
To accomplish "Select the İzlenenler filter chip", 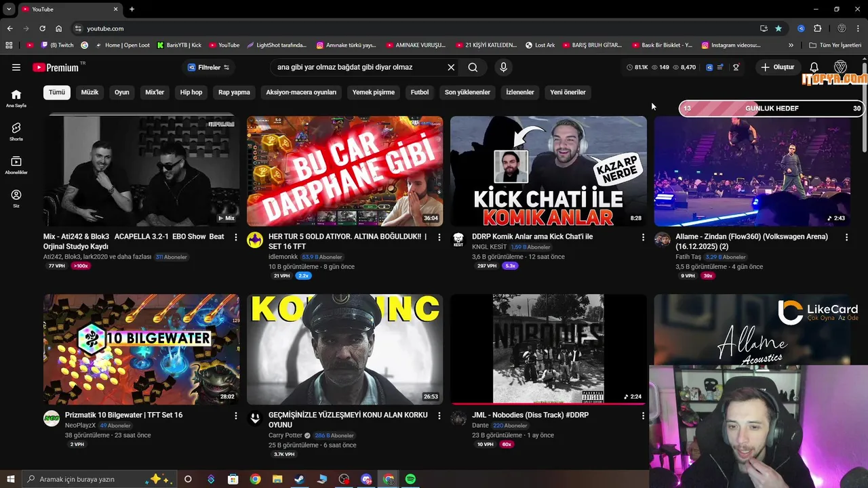I will pos(520,92).
